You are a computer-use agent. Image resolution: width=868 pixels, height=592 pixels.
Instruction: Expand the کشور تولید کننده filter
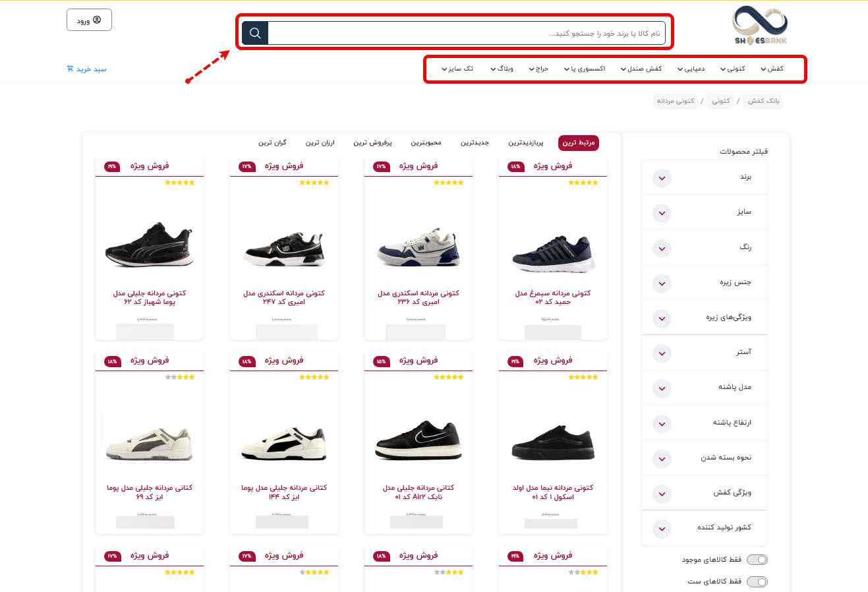pos(705,527)
